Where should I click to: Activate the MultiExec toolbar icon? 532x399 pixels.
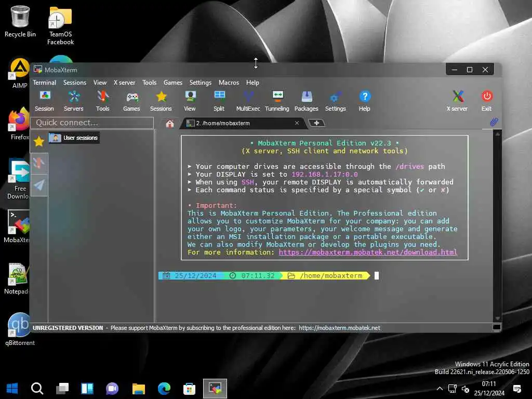[248, 101]
